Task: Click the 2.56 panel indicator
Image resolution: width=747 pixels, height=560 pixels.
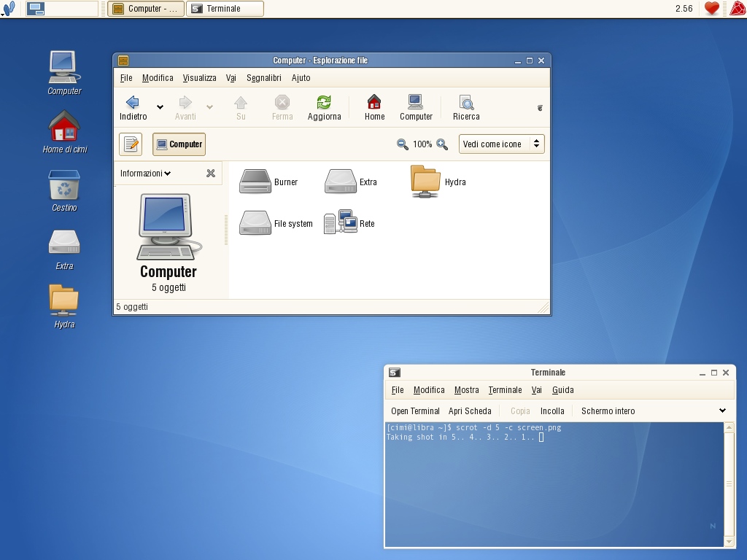Action: click(684, 9)
